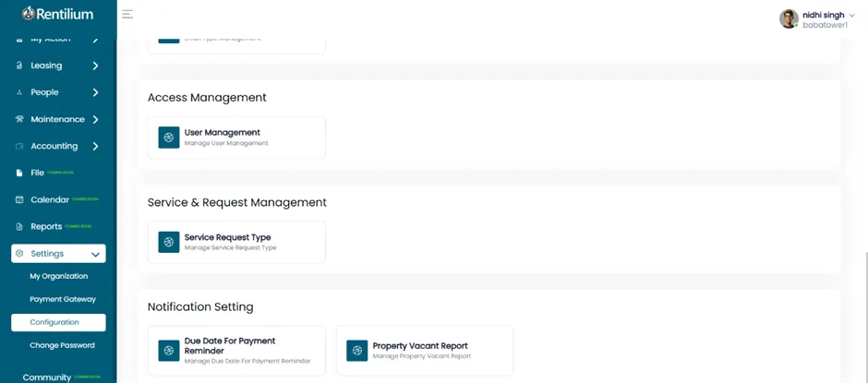Open the Service Request Type card

pos(236,242)
